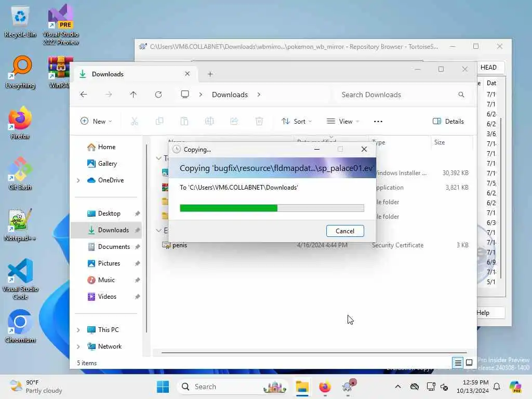Open Home in navigation pane
The width and height of the screenshot is (532, 399).
[x=106, y=147]
